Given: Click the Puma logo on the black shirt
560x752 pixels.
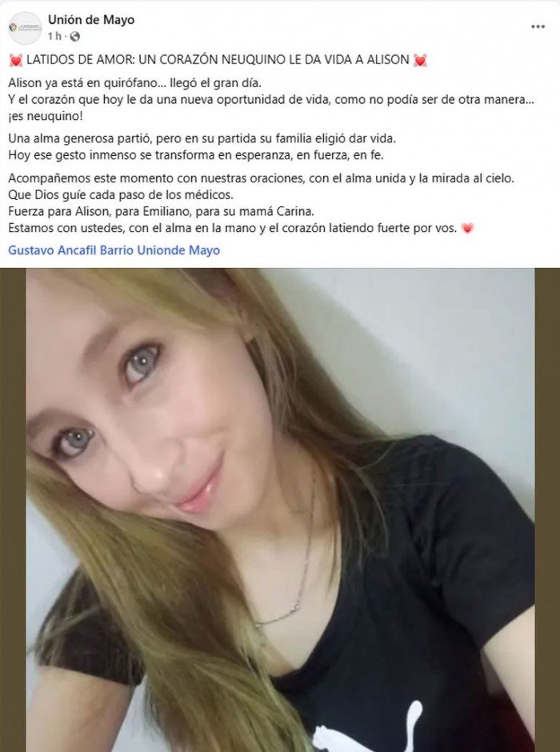Looking at the screenshot, I should pos(368,728).
